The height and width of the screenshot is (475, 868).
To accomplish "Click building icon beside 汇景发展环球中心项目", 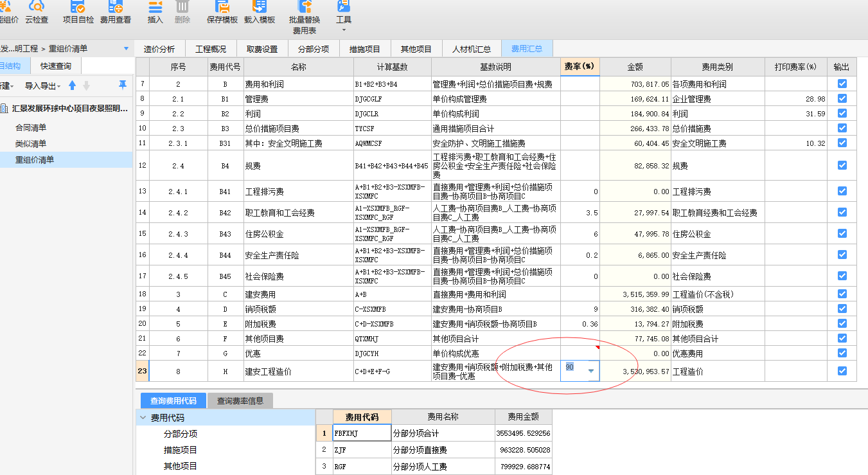I will (x=4, y=108).
